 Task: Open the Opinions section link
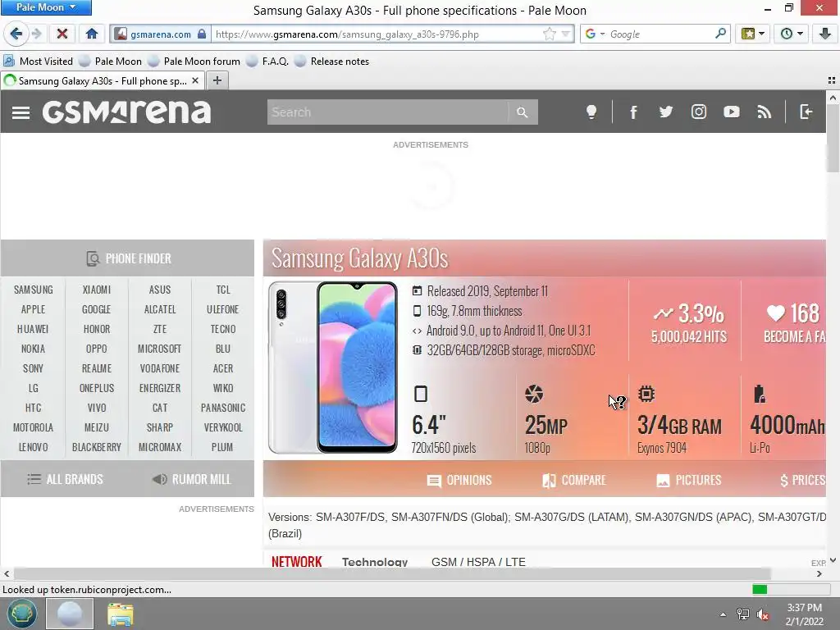459,480
